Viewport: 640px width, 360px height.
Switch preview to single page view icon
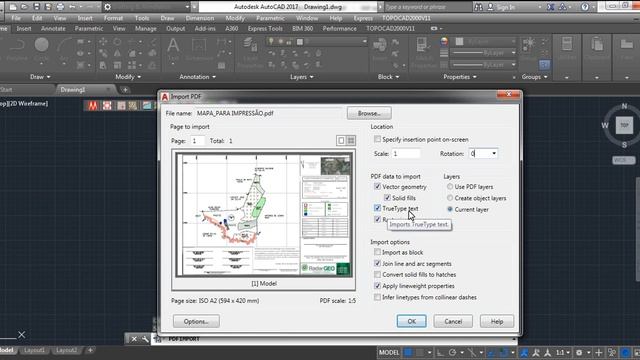[x=341, y=141]
